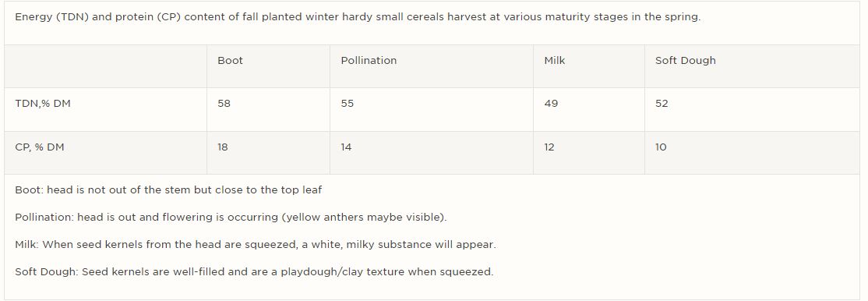The height and width of the screenshot is (301, 868).
Task: Select CP value 12 under Milk
Action: point(549,147)
